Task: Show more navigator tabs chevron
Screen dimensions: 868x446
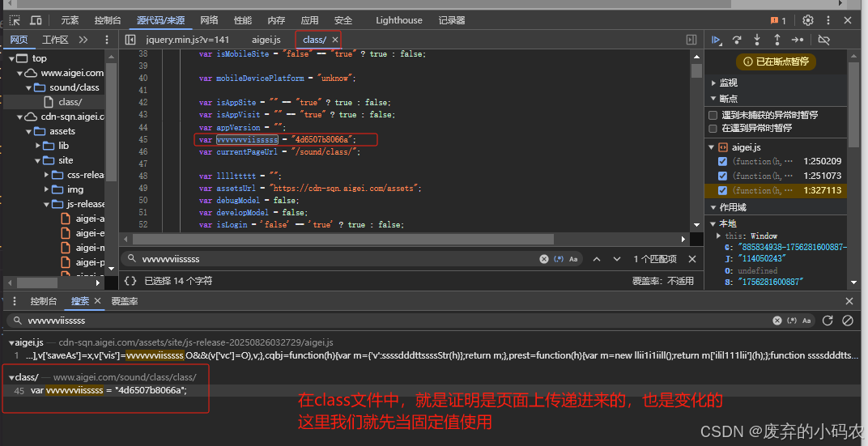Action: tap(83, 40)
